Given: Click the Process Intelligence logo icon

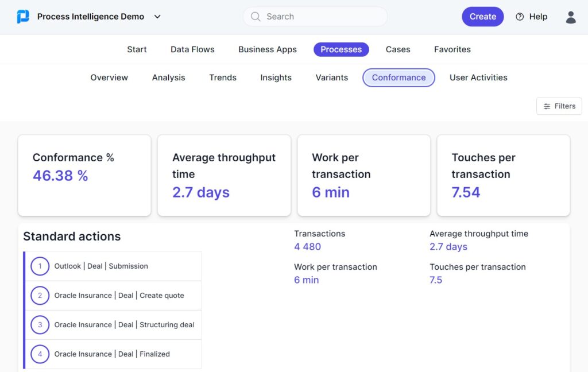Looking at the screenshot, I should [23, 17].
